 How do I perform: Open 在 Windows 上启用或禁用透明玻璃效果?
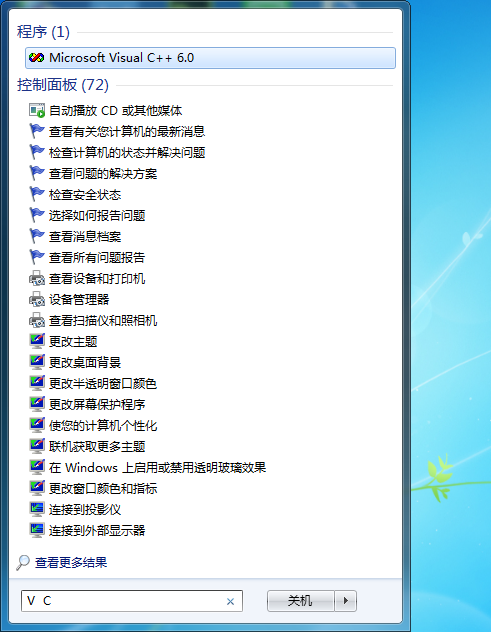[157, 467]
